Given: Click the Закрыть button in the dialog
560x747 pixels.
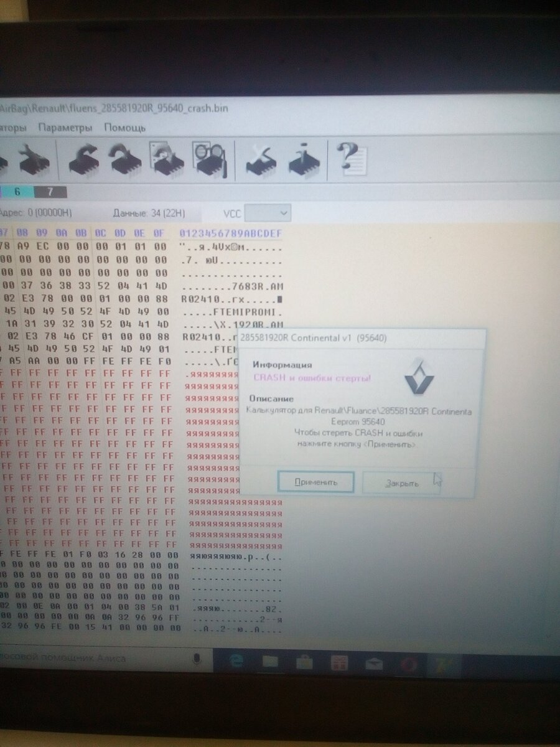Looking at the screenshot, I should (401, 483).
